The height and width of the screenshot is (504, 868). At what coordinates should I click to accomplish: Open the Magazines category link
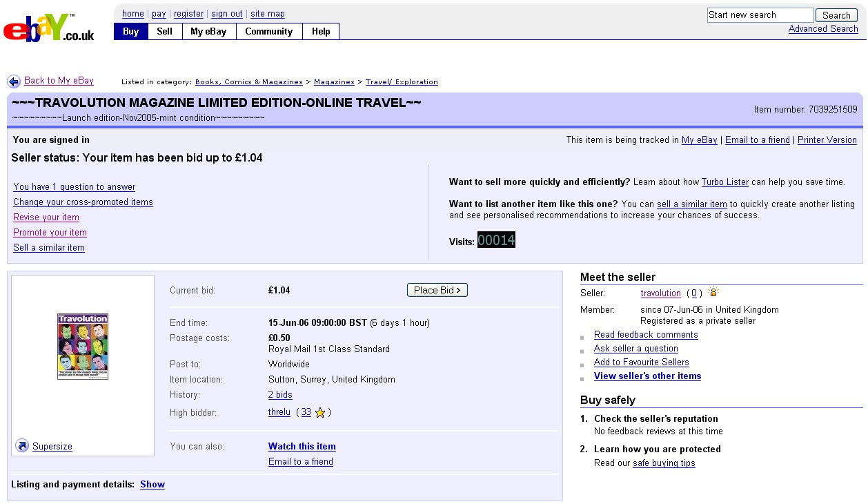[x=334, y=82]
